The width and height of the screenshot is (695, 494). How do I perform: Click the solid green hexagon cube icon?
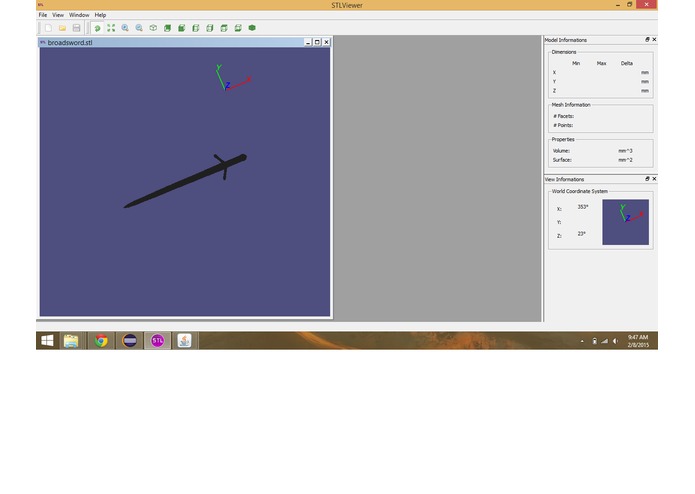click(x=252, y=28)
